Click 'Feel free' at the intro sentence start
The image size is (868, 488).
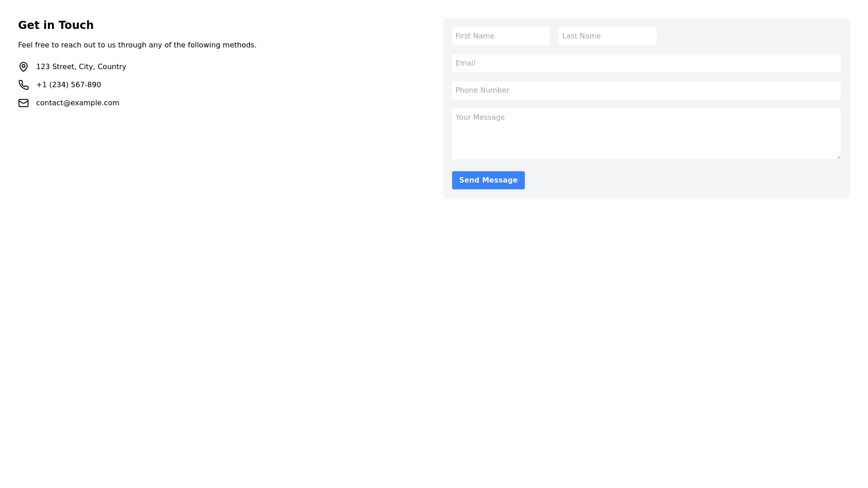(x=33, y=45)
